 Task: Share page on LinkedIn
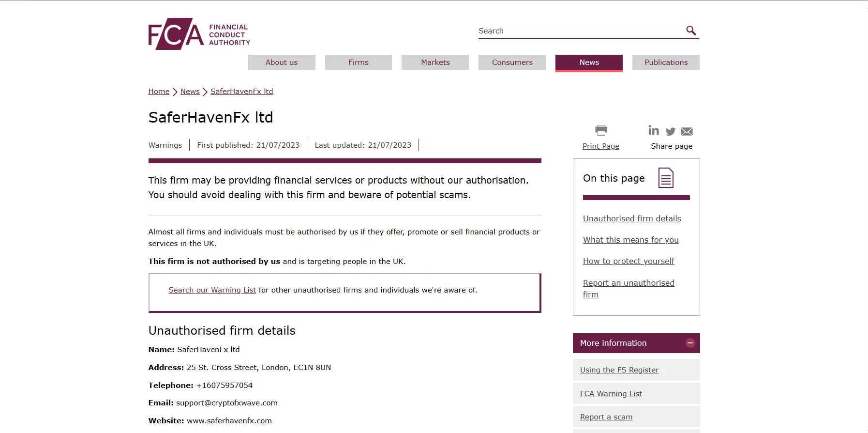tap(654, 130)
